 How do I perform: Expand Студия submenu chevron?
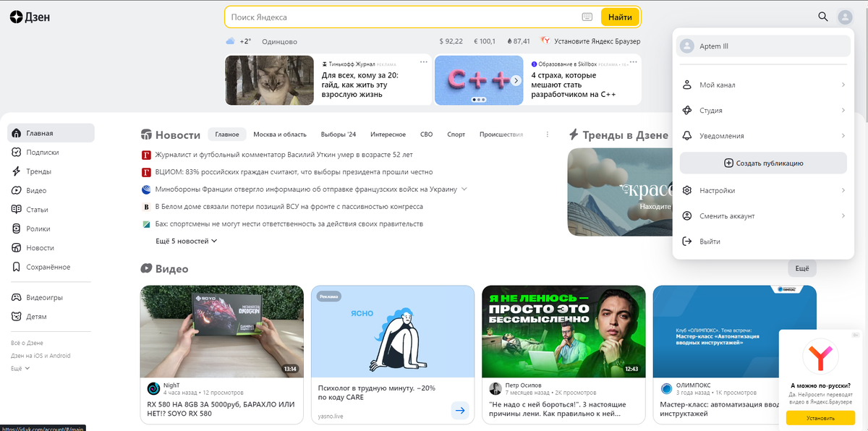click(843, 110)
